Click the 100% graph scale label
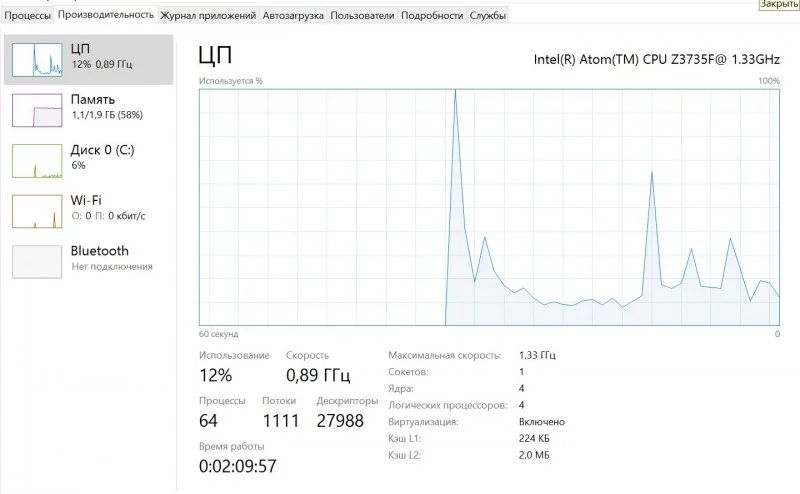This screenshot has height=494, width=800. (x=769, y=81)
